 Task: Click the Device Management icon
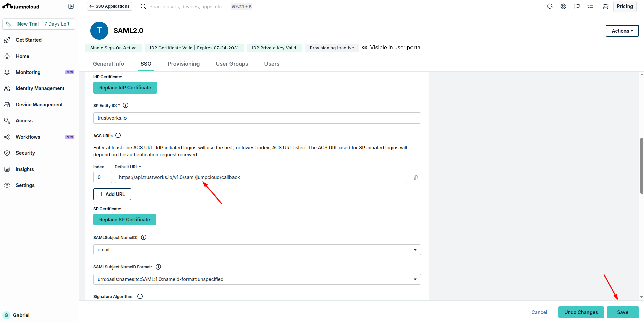[x=7, y=105]
